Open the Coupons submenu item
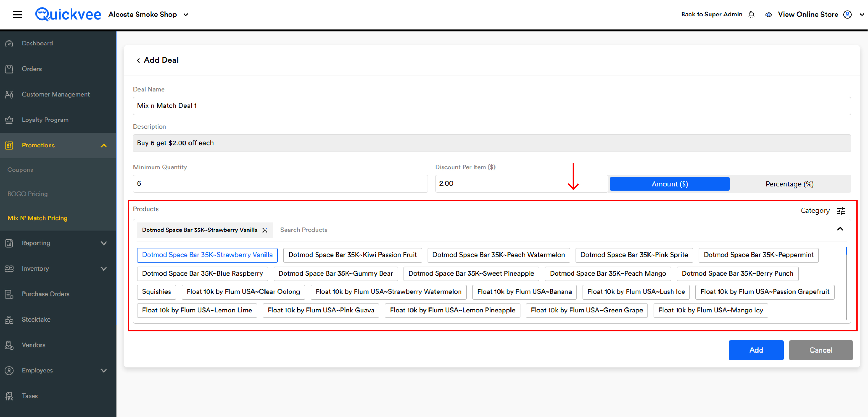Screen dimensions: 868x417 20,170
